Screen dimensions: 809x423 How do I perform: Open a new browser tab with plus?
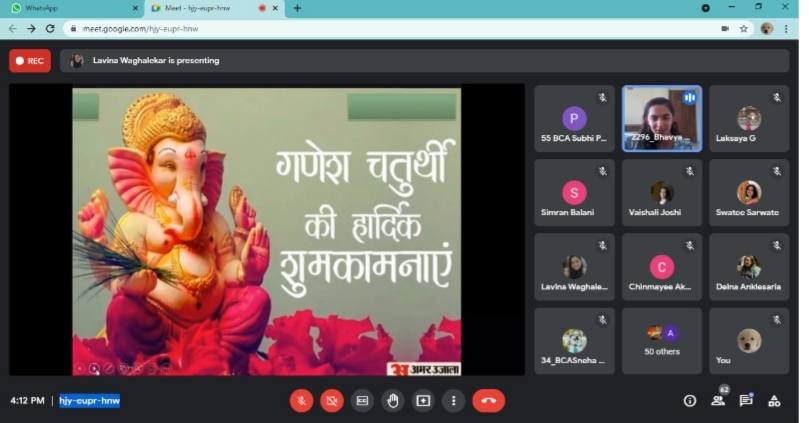(x=297, y=8)
